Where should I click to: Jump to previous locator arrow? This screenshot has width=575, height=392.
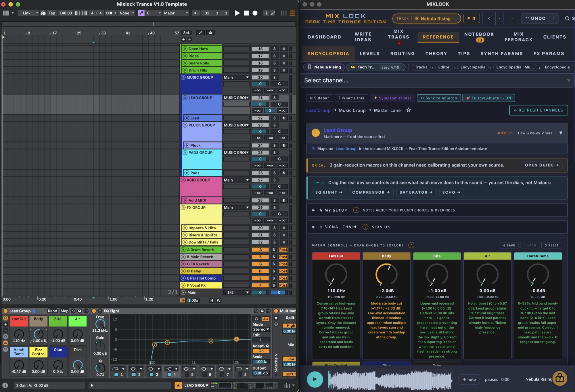tap(183, 39)
